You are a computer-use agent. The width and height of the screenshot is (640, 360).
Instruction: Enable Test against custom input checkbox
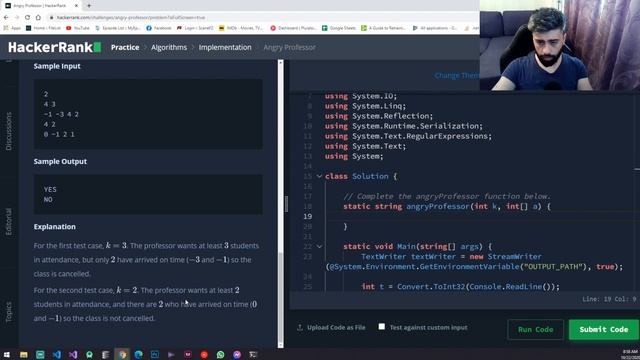pyautogui.click(x=382, y=327)
